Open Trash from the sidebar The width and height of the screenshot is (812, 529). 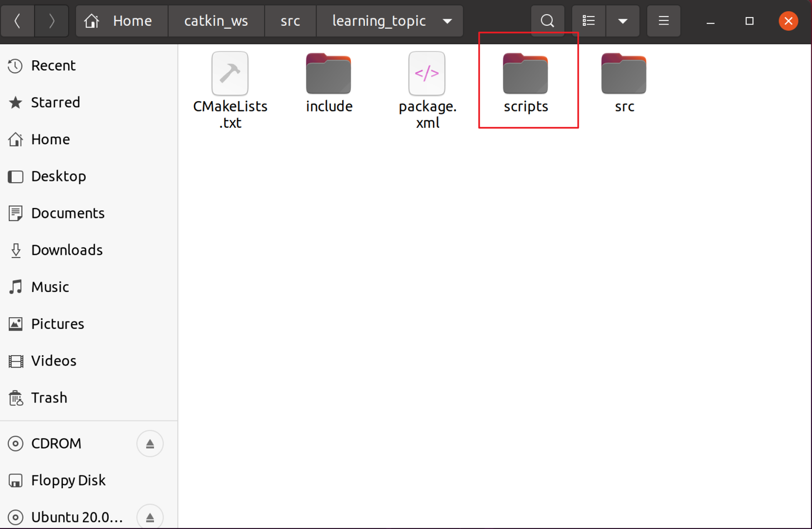coord(49,398)
